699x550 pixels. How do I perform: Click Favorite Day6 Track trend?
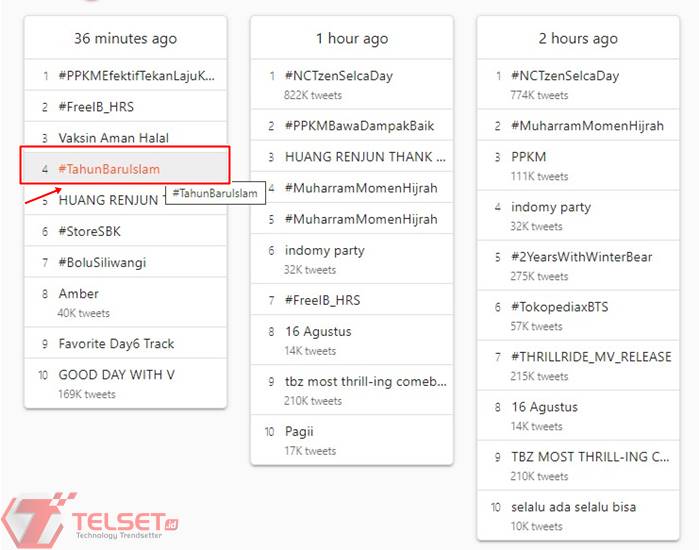(116, 343)
